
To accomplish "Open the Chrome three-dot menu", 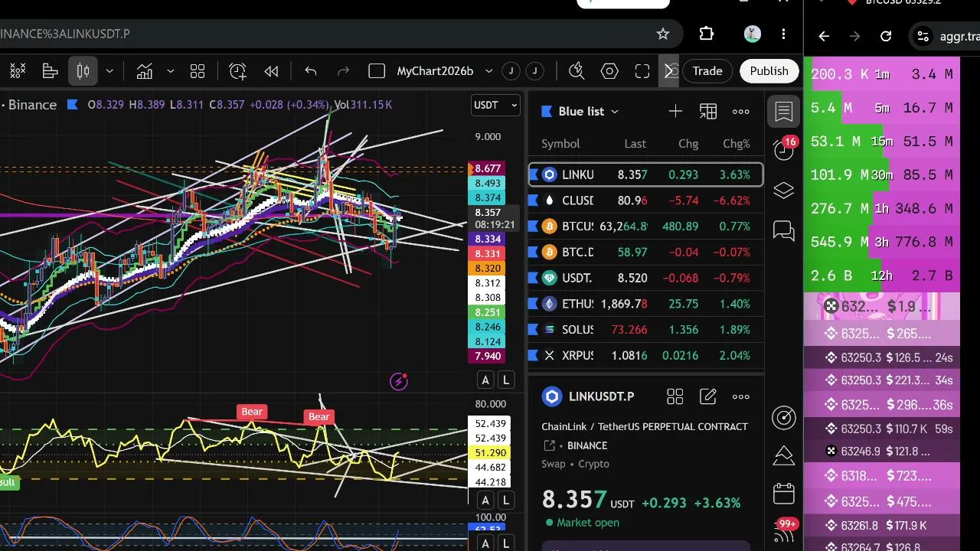I will pyautogui.click(x=783, y=34).
